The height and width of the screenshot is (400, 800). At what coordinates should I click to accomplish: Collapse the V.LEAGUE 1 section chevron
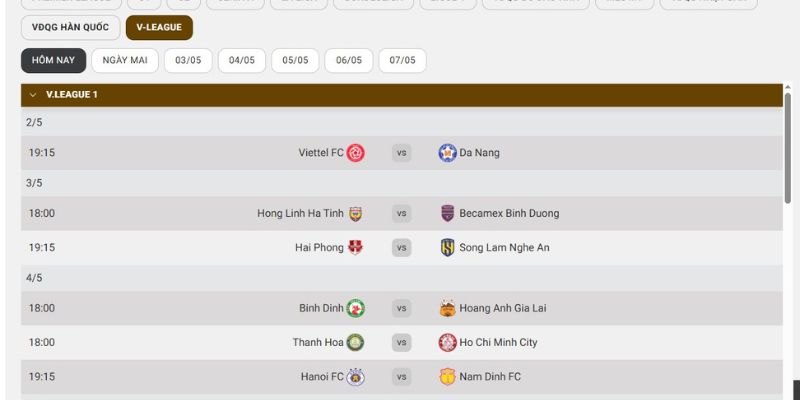33,95
